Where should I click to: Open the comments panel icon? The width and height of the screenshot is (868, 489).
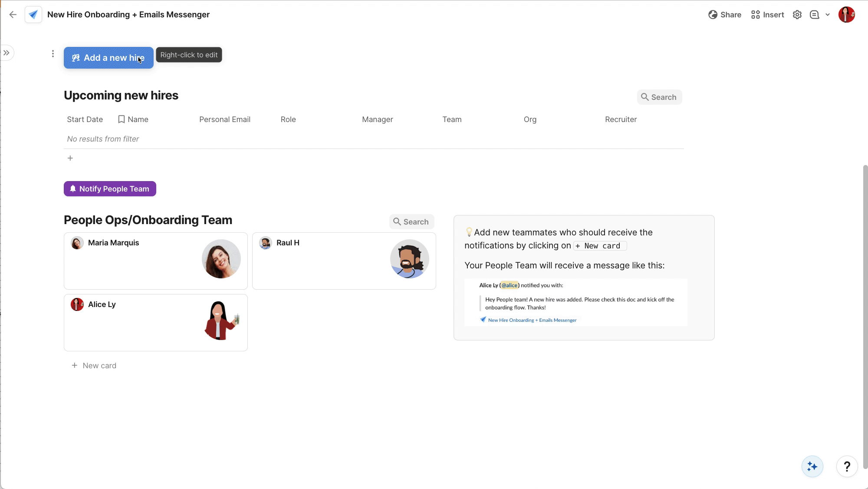click(814, 15)
